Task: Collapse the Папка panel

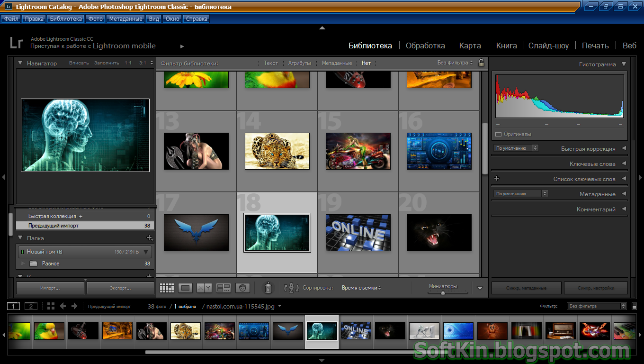Action: coord(20,238)
